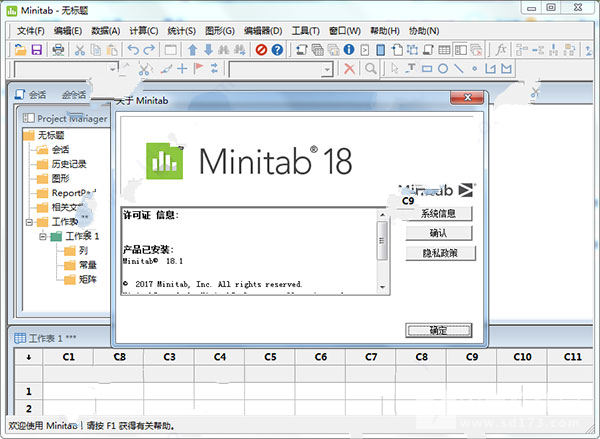Click the C5 worksheet column header
Screen dimensions: 600x439
(x=270, y=357)
